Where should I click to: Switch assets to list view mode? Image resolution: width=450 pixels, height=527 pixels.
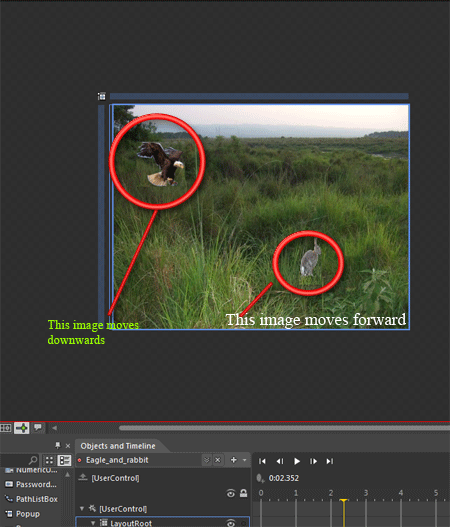64,460
